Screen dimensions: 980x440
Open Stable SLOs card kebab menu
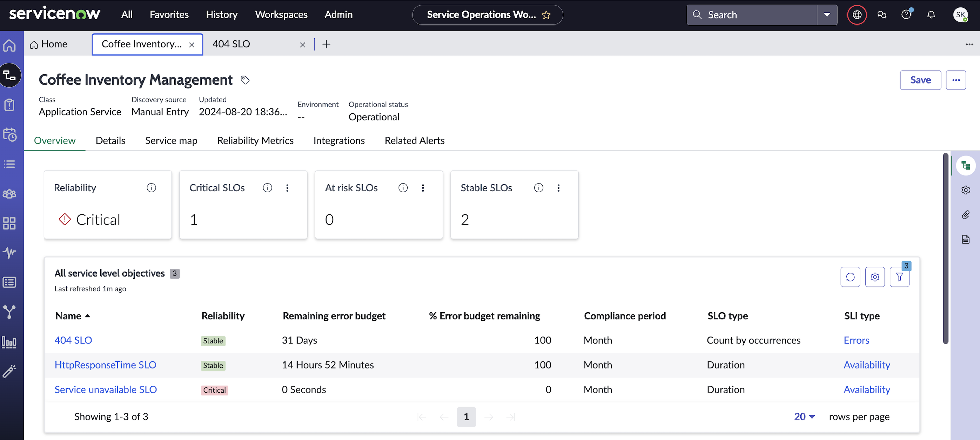click(558, 188)
